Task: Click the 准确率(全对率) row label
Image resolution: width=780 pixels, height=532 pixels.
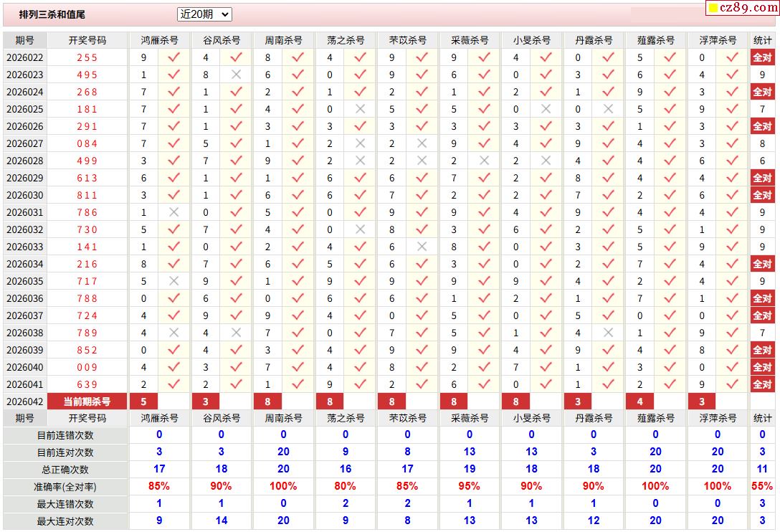Action: pos(65,487)
